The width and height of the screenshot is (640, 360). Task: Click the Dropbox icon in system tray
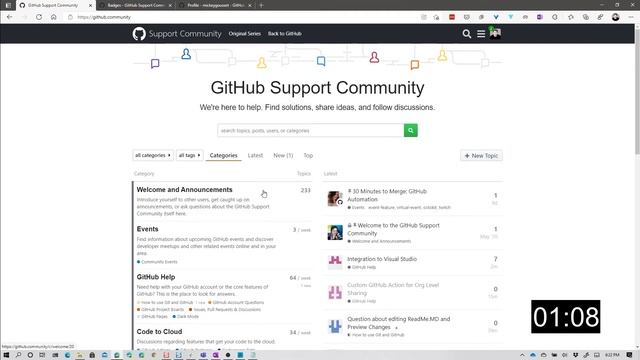click(576, 355)
